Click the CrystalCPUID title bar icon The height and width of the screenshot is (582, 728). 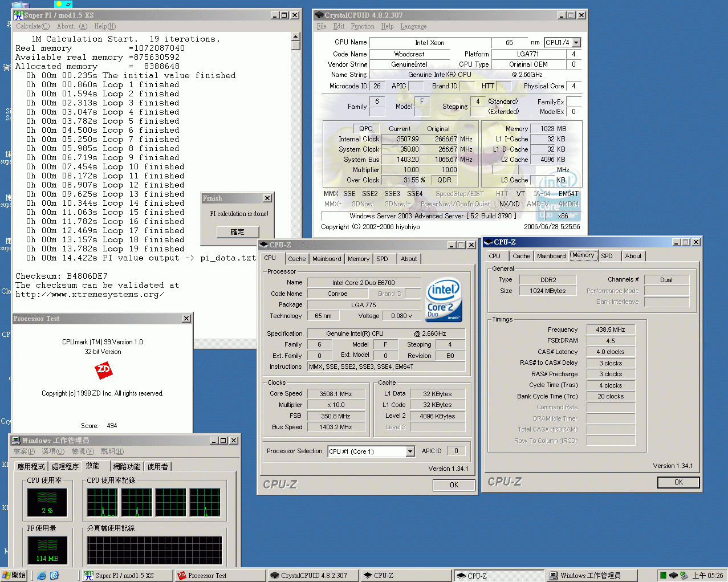319,15
